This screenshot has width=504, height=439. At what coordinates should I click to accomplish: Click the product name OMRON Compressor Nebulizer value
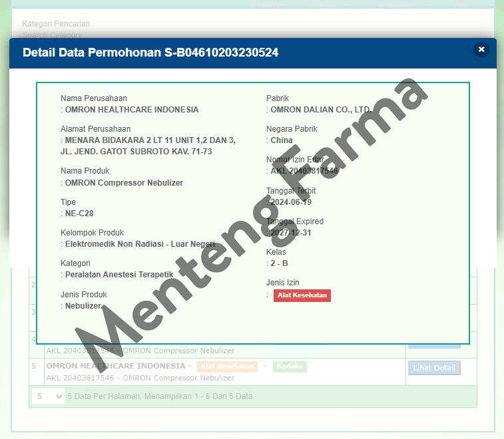point(124,182)
